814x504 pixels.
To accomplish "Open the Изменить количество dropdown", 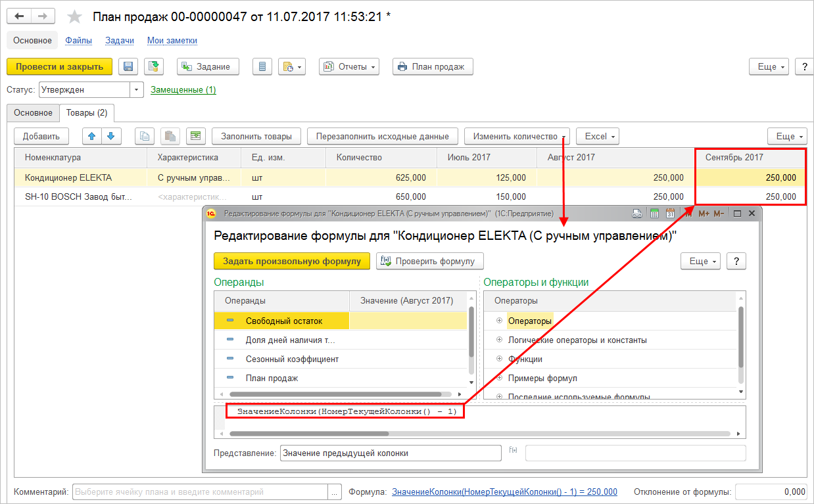I will (517, 136).
